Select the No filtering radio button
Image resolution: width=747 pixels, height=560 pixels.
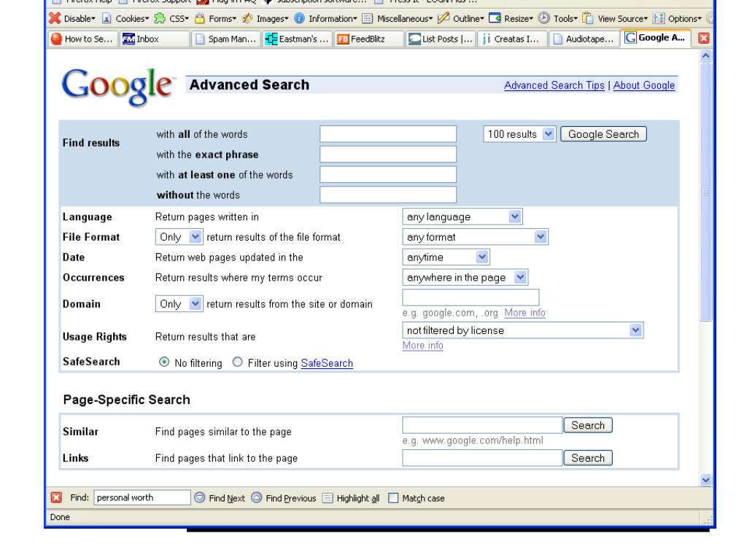tap(164, 362)
